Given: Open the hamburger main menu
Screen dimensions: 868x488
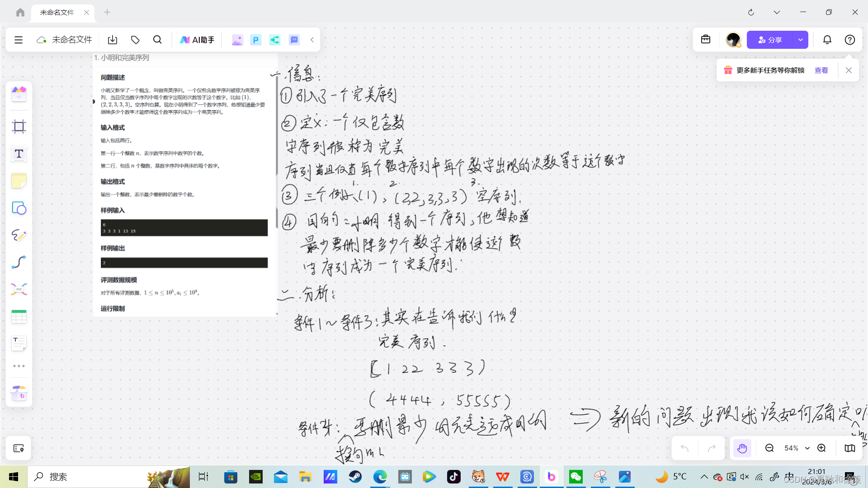Looking at the screenshot, I should 19,40.
